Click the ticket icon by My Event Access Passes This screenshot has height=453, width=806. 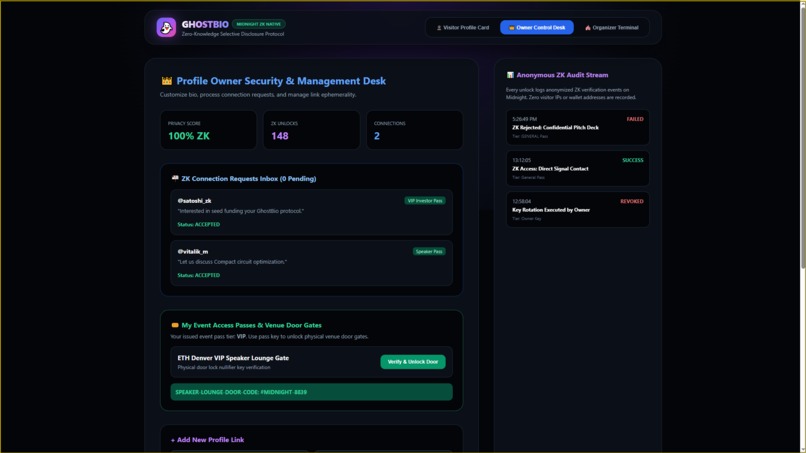[175, 325]
